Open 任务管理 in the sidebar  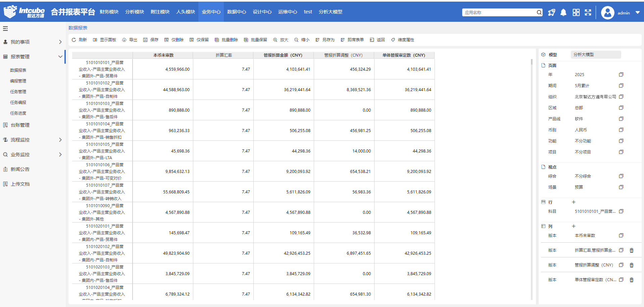coord(18,92)
